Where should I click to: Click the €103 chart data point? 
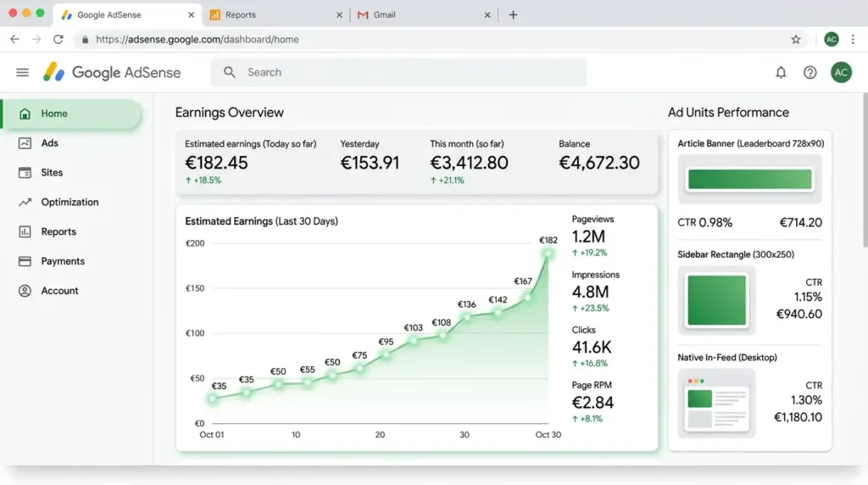413,341
